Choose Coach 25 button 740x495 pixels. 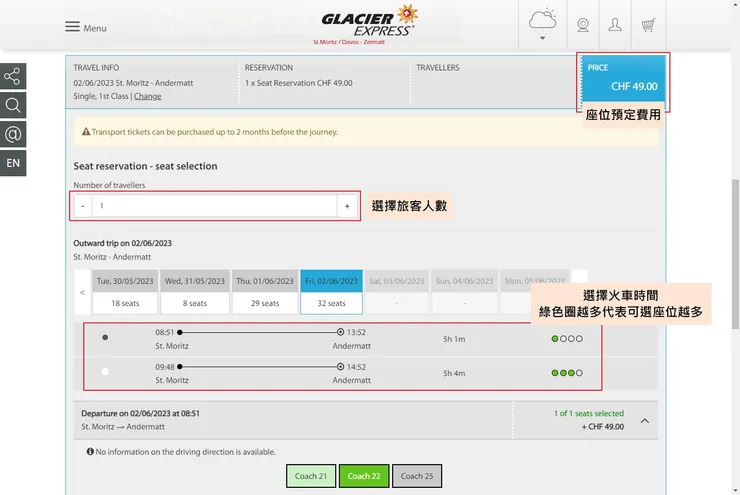[x=417, y=476]
